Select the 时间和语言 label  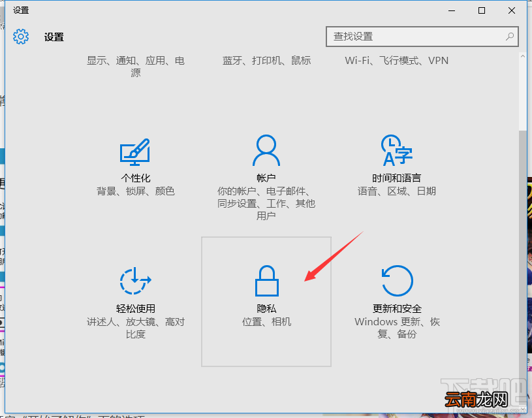(397, 178)
